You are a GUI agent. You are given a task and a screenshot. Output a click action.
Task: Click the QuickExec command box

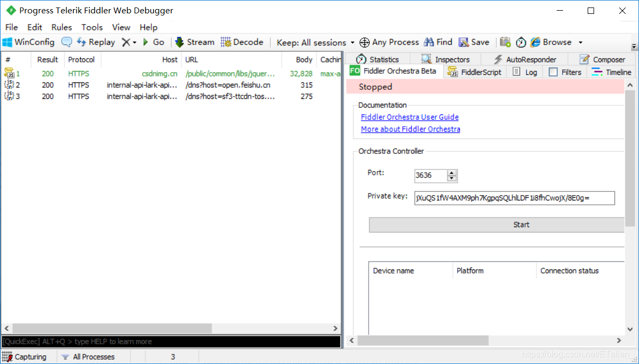point(171,342)
